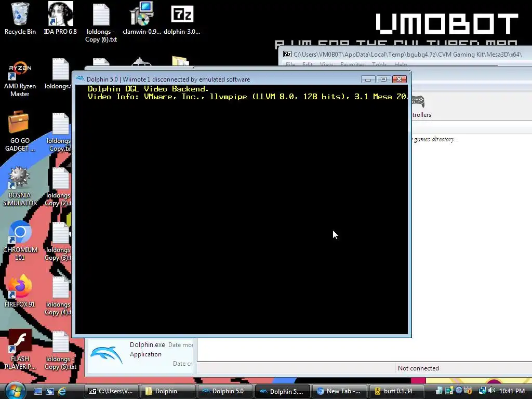
Task: Click Show Desktop quick launch icon
Action: (x=37, y=391)
